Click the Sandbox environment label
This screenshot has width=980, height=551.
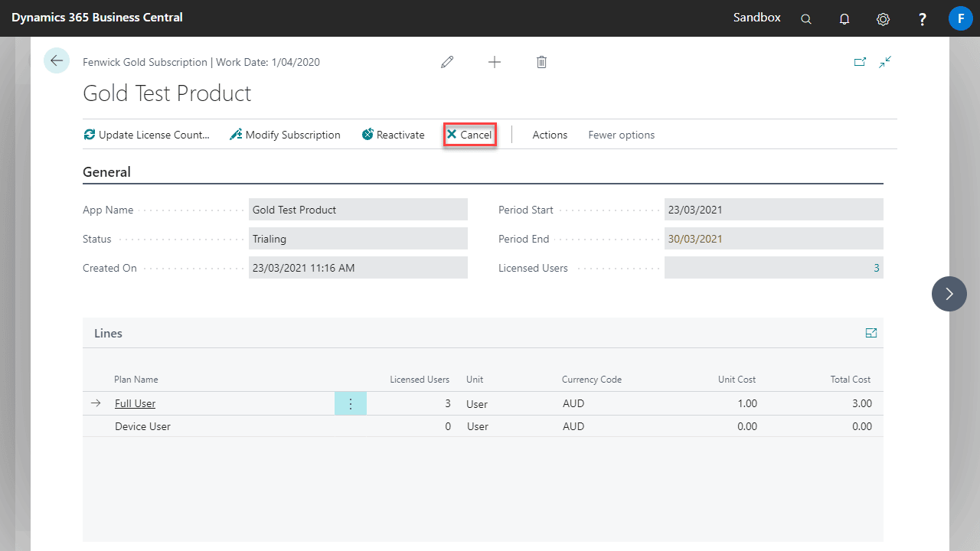click(757, 17)
